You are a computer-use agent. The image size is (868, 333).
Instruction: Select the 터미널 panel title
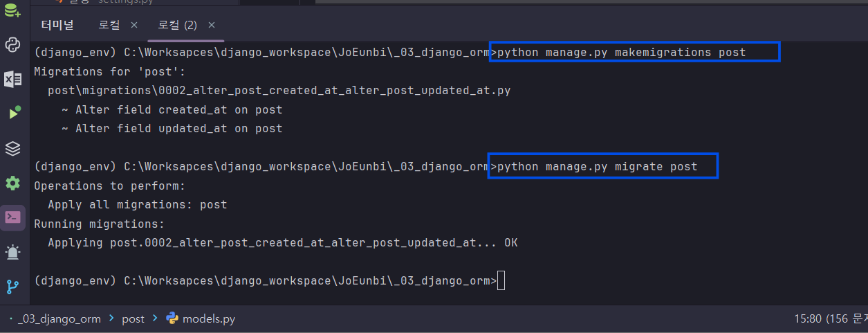click(x=57, y=25)
